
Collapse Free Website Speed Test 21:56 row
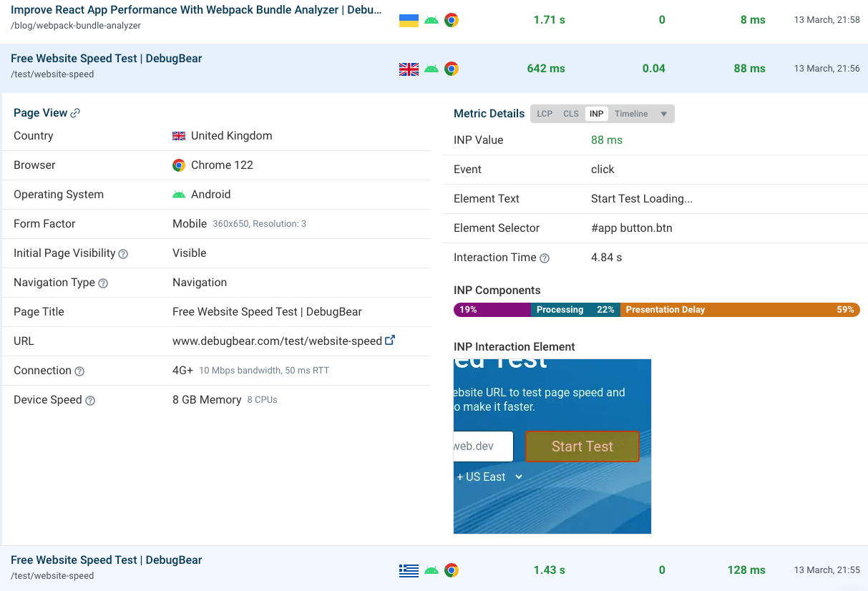pyautogui.click(x=434, y=68)
